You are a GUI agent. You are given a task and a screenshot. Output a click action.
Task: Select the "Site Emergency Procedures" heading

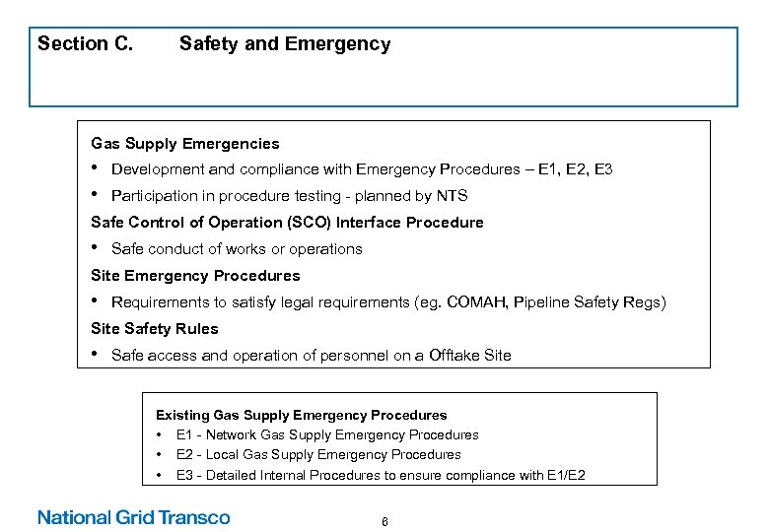[x=195, y=276]
